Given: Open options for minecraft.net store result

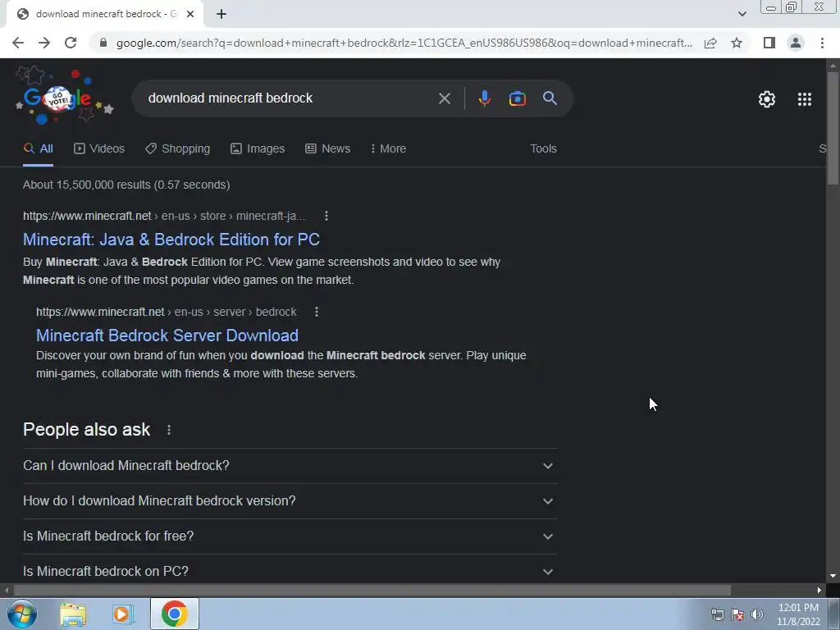Looking at the screenshot, I should coord(326,216).
